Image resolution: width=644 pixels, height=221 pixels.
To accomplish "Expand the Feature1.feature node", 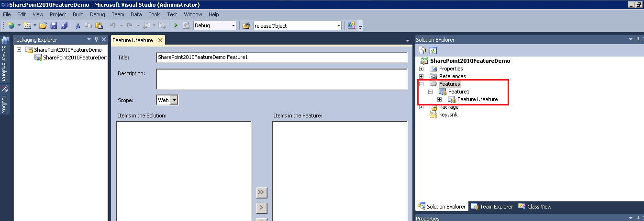I will (439, 99).
